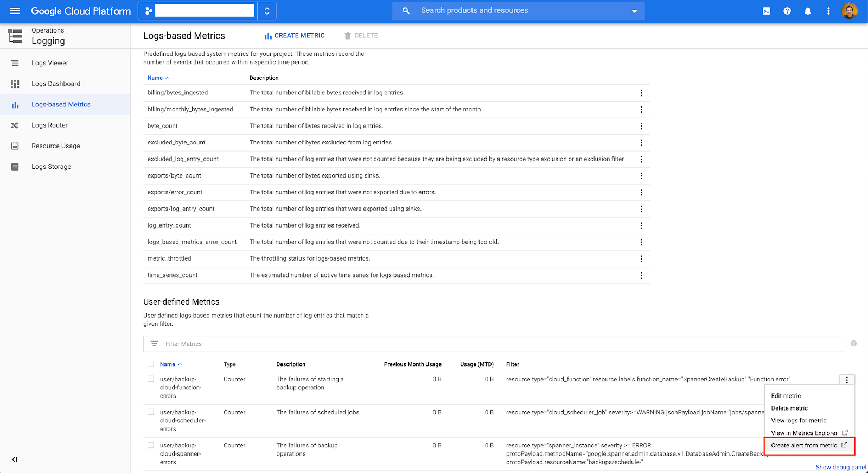Open the help question mark icon
The image size is (868, 473).
point(787,11)
